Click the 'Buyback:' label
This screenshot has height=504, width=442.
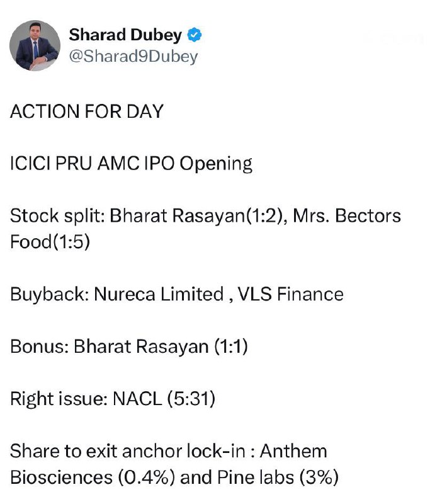click(49, 294)
